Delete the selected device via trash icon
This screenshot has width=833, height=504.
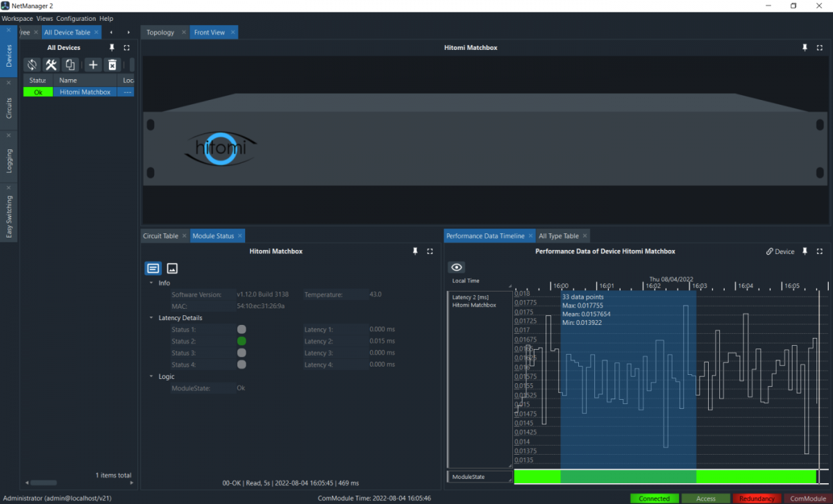(x=112, y=64)
